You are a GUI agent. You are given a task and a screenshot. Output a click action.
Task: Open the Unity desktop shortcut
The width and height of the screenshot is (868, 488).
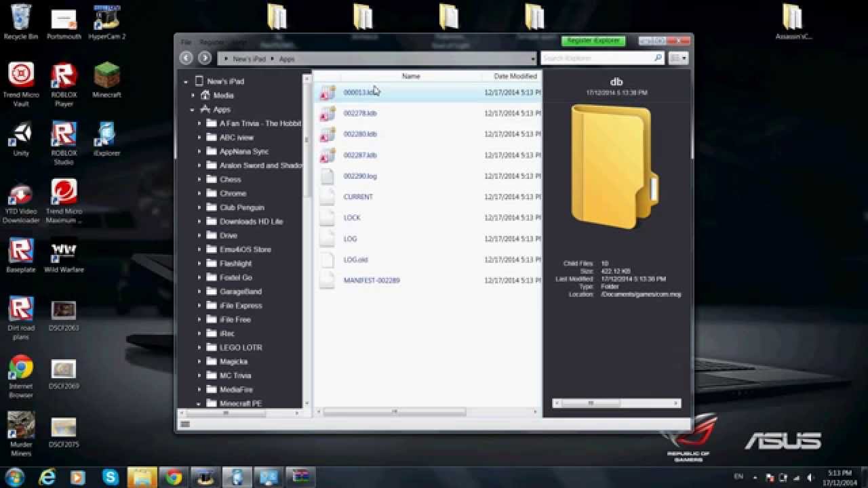(21, 139)
